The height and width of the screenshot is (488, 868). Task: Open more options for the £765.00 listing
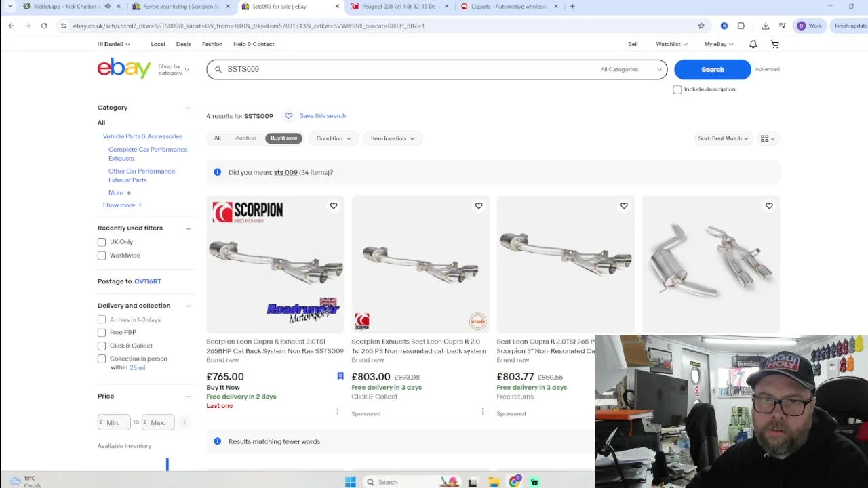tap(337, 411)
